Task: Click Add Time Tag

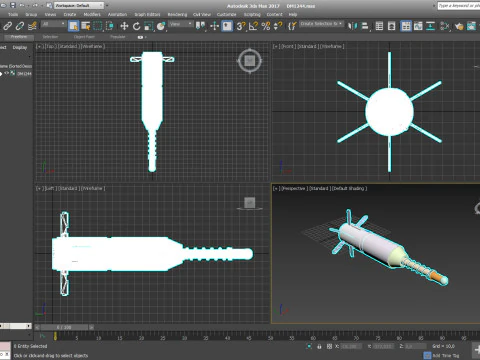Action: 446,355
